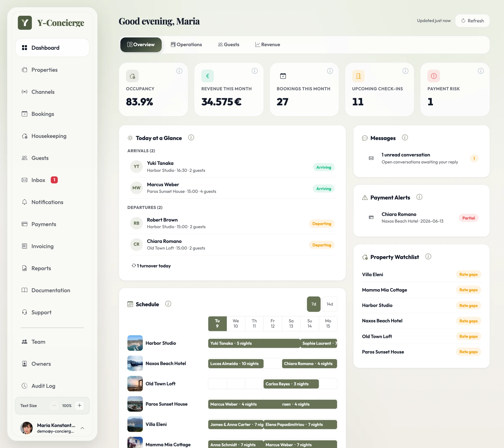Screen dimensions: 504x448
Task: Show info for Revenue This Month
Action: click(255, 71)
